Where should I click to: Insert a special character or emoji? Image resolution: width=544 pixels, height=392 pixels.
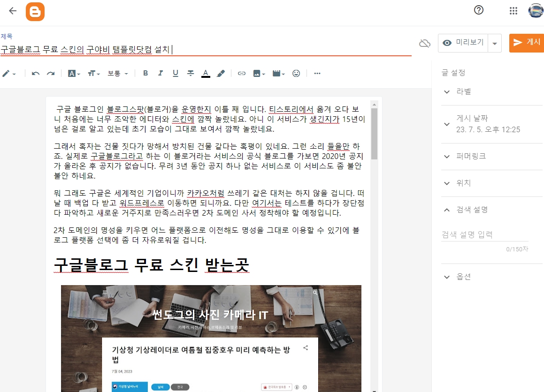(296, 74)
